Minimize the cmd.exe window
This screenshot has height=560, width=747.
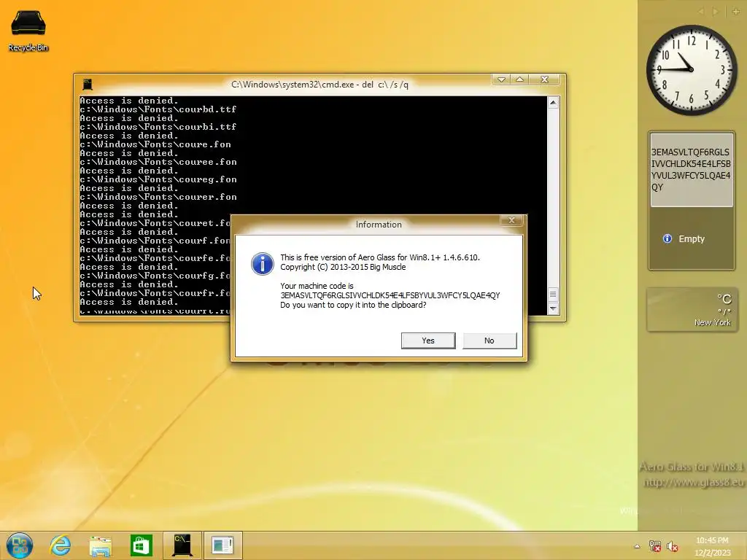click(x=501, y=79)
